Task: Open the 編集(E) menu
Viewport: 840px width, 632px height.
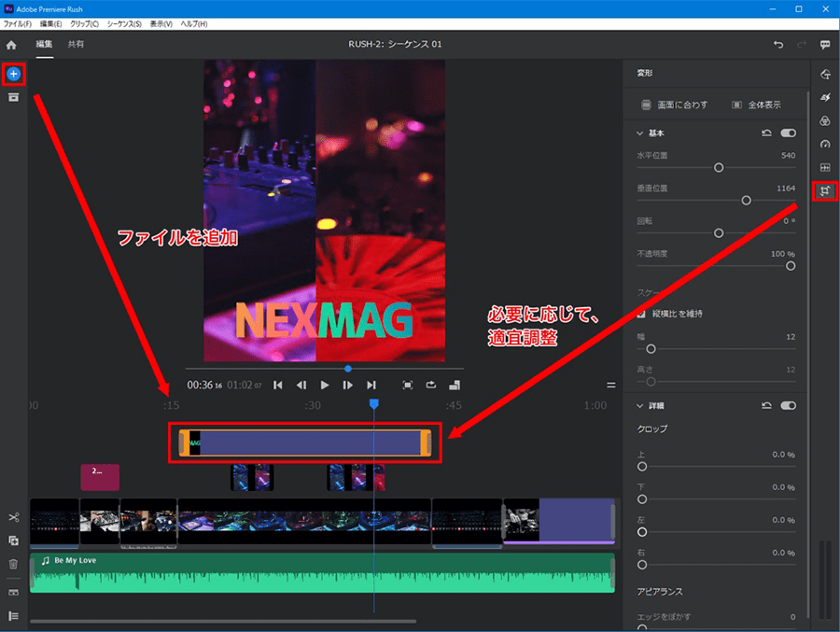Action: tap(51, 24)
